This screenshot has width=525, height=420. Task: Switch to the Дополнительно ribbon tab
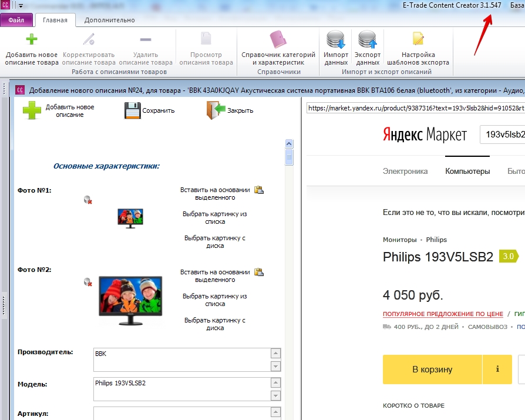[109, 20]
